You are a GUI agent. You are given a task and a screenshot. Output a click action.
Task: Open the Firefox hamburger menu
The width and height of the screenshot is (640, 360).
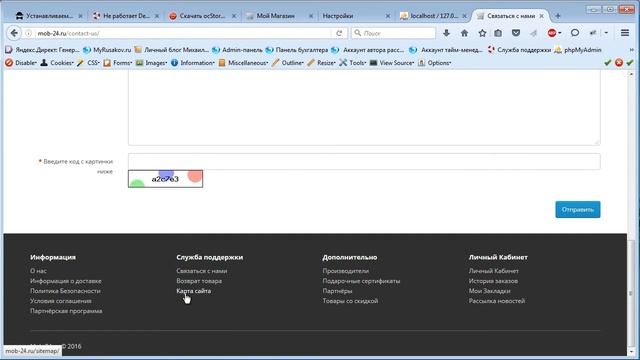625,33
